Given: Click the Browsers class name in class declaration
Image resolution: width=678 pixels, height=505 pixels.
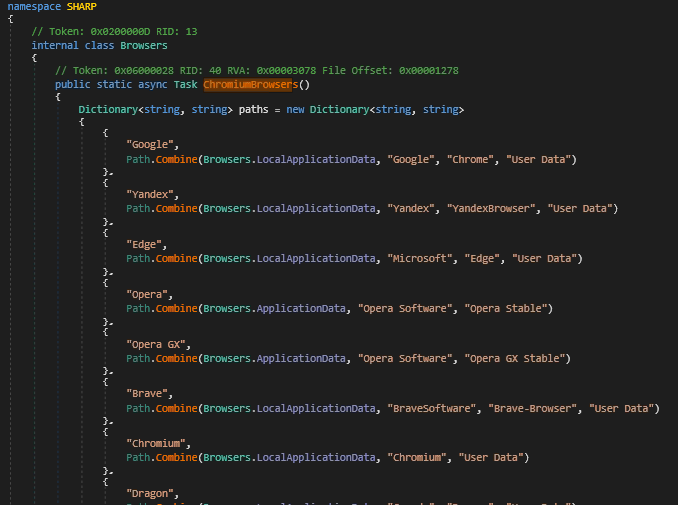Looking at the screenshot, I should click(x=144, y=45).
